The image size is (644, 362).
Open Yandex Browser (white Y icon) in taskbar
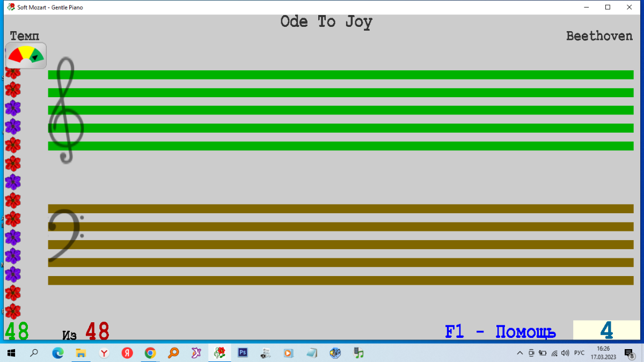(x=104, y=353)
